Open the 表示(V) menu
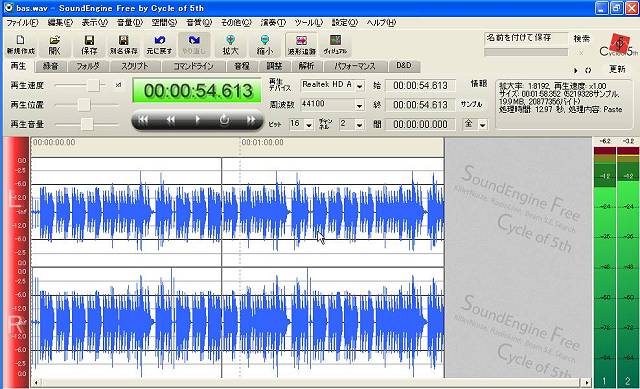This screenshot has height=389, width=640. 94,22
